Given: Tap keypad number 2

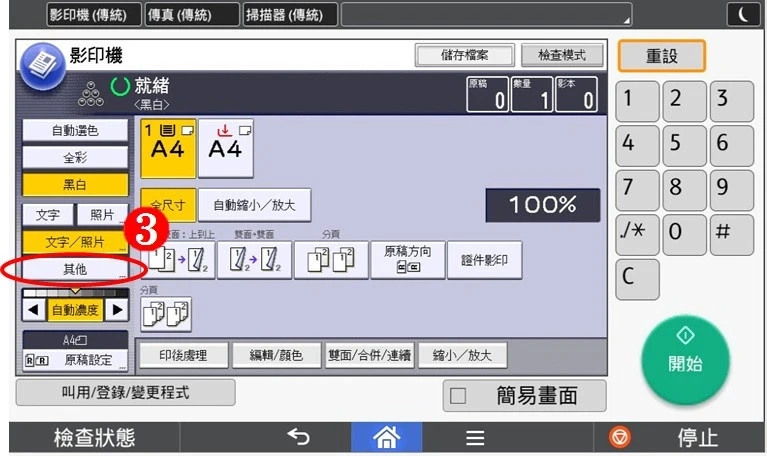Looking at the screenshot, I should point(685,101).
